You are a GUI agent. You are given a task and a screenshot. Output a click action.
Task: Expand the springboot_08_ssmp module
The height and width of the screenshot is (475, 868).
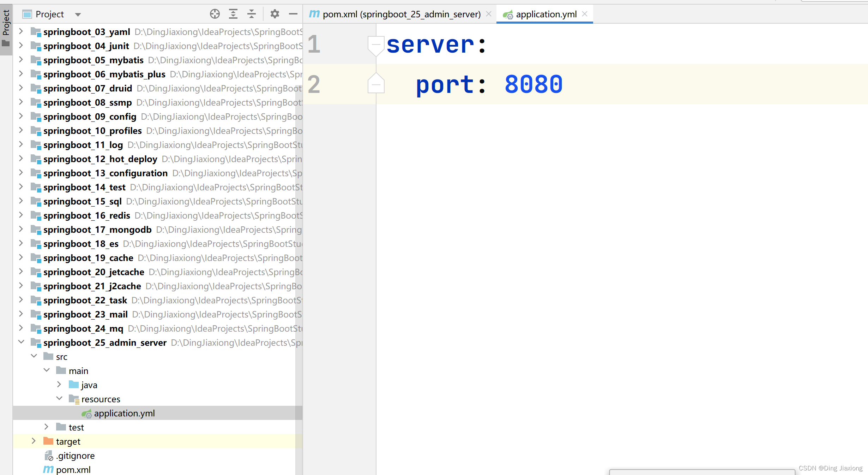[21, 102]
